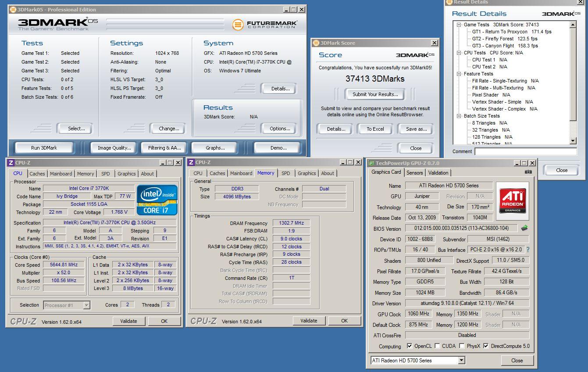Open the ATI Radeon HD 5700 Series dropdown

point(461,361)
